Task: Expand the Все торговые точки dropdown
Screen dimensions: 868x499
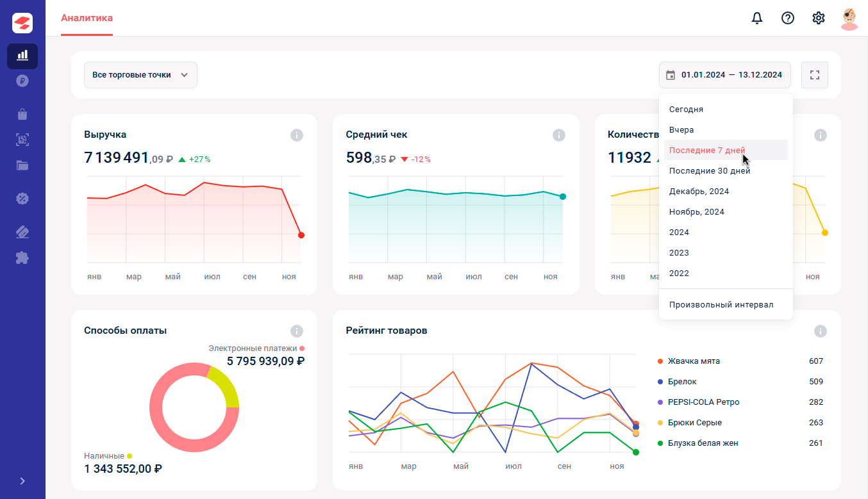Action: (140, 75)
